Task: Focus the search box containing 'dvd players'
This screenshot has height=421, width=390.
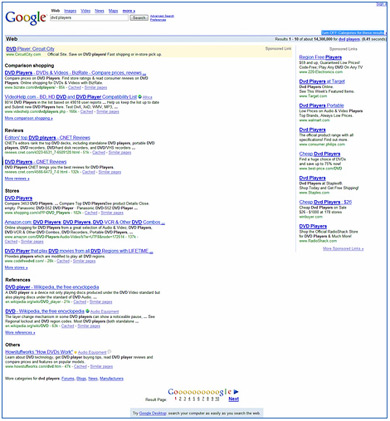Action: pos(89,18)
